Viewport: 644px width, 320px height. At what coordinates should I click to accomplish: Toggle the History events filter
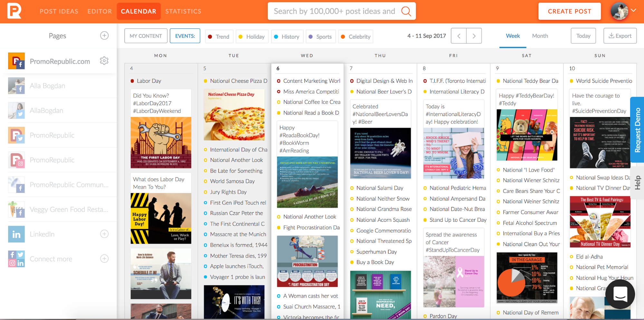pos(287,36)
